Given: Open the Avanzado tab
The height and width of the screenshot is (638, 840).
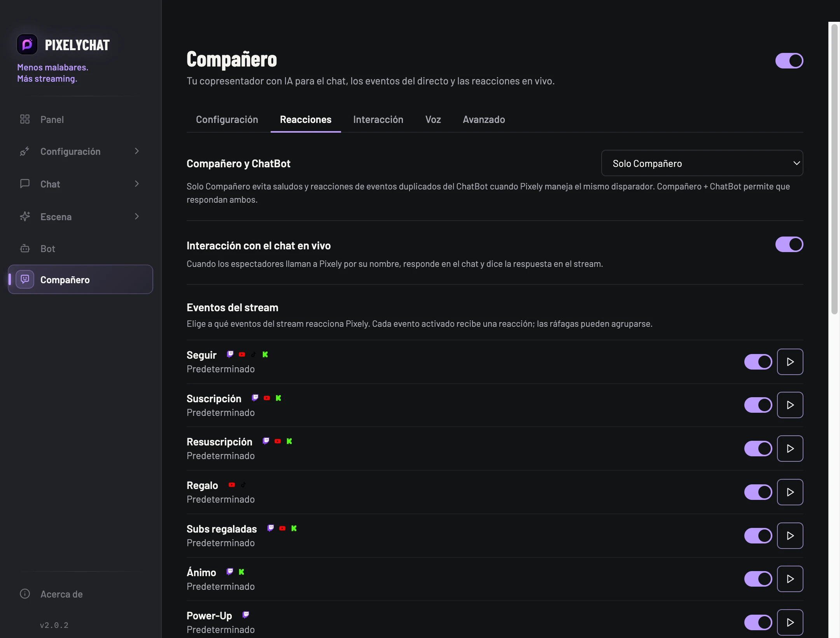Looking at the screenshot, I should click(484, 119).
